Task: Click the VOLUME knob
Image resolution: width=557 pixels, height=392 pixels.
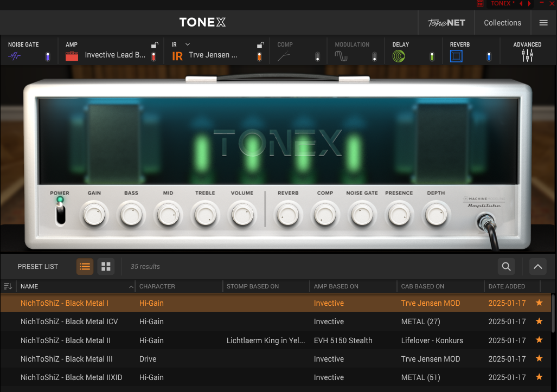Action: pos(242,215)
